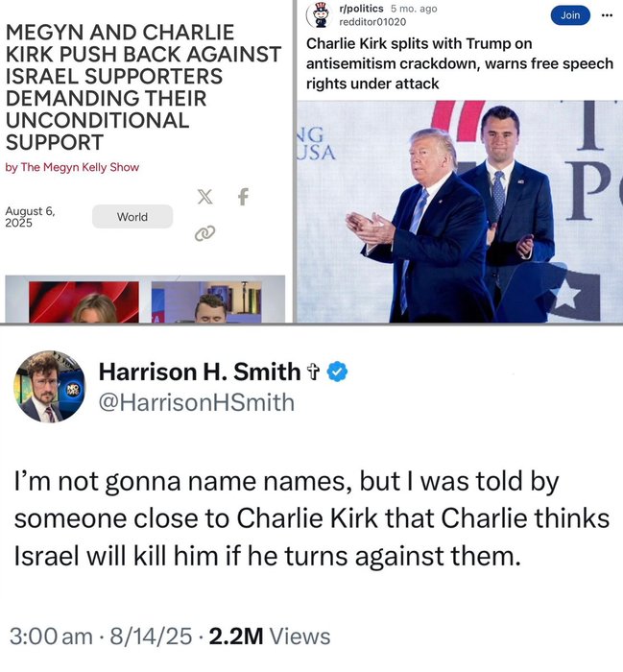Click the 2.2M Views count
This screenshot has width=623, height=672.
(270, 636)
